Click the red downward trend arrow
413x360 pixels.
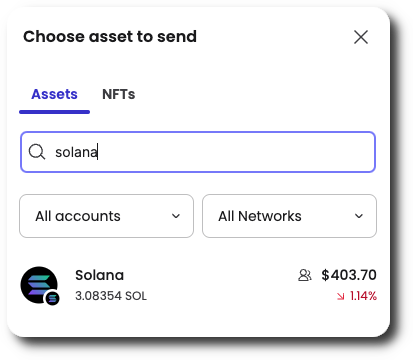(340, 296)
